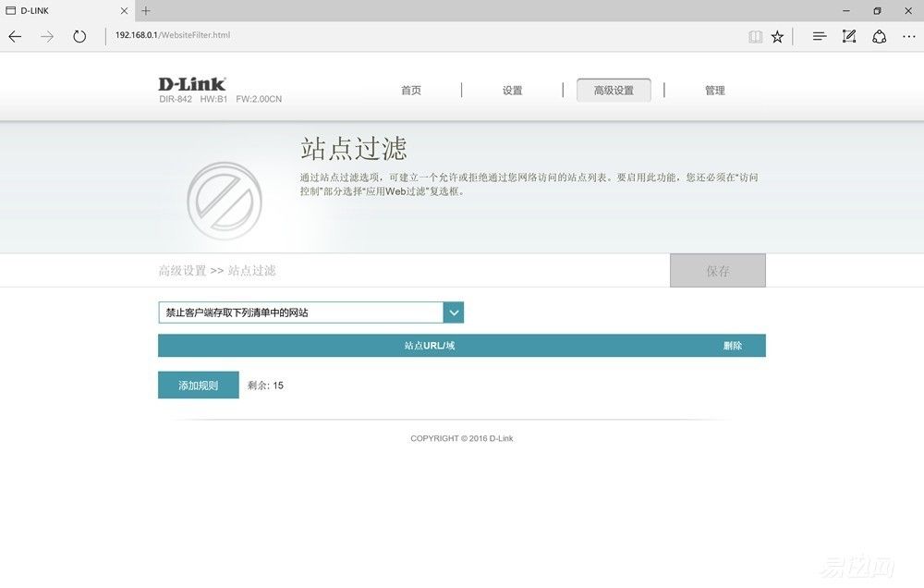Image resolution: width=924 pixels, height=588 pixels.
Task: Open the 首页 navigation menu
Action: 411,91
